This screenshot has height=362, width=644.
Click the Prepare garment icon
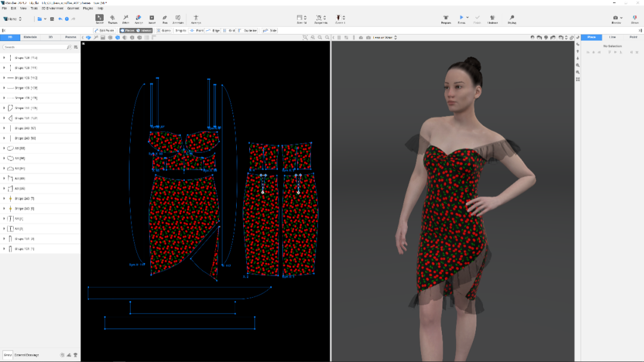click(x=445, y=18)
